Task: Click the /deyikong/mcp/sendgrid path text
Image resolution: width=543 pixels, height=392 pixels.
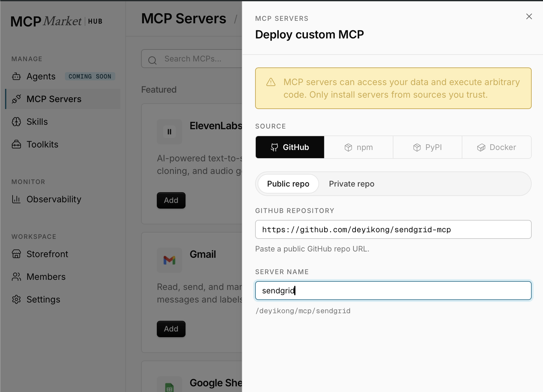Action: pos(303,311)
